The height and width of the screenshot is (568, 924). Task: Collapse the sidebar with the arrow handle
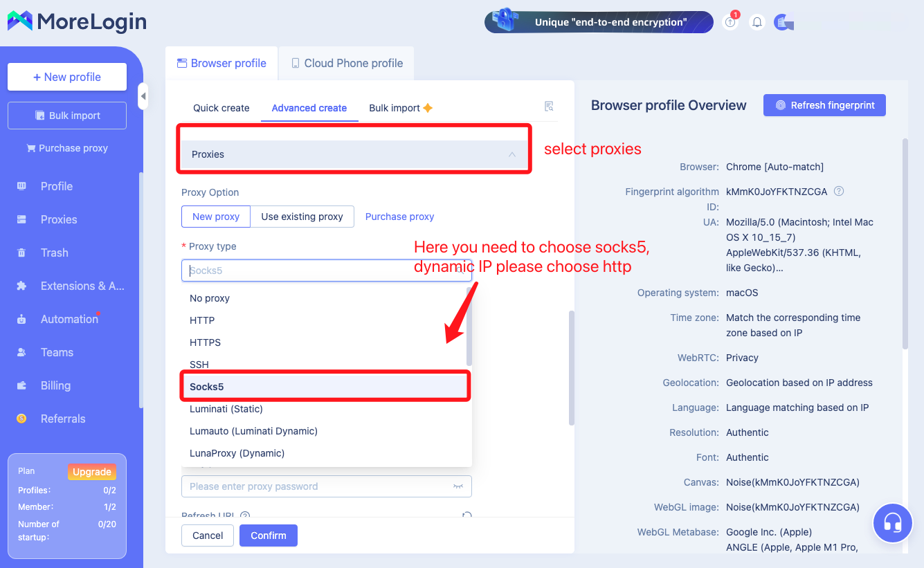[x=143, y=96]
